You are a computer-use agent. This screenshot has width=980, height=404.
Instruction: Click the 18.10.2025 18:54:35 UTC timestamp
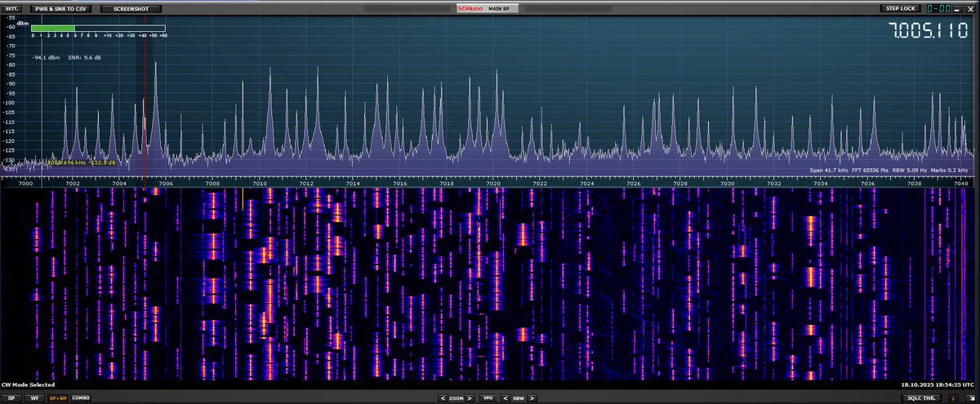pos(938,384)
